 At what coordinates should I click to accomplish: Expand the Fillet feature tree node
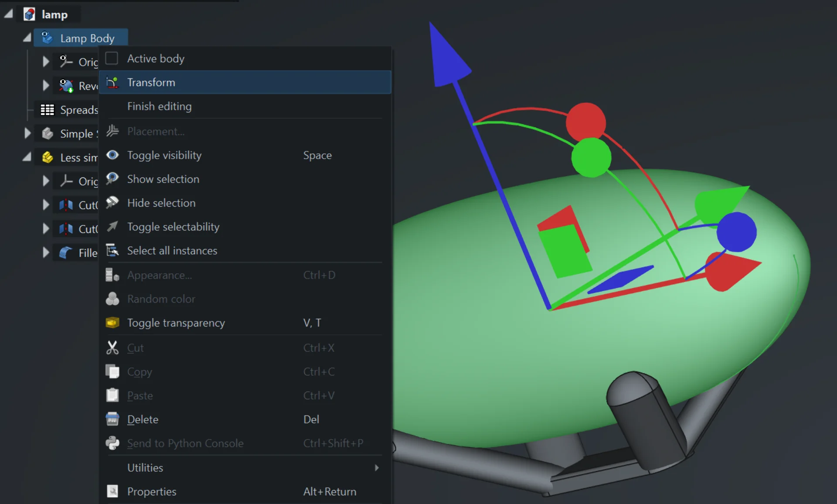tap(46, 253)
